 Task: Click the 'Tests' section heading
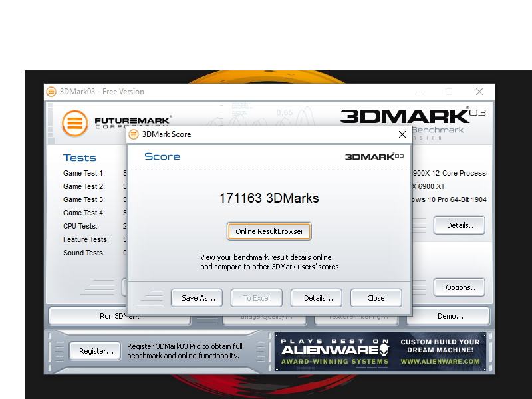[x=80, y=158]
